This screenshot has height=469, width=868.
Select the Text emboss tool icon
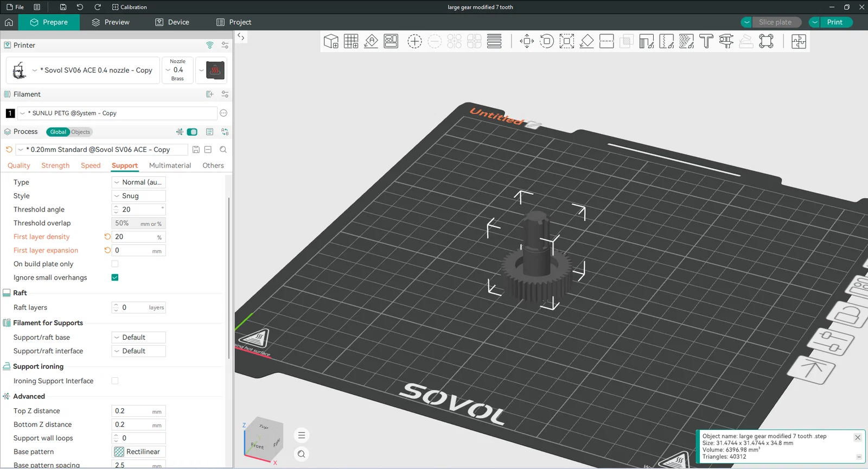point(706,41)
